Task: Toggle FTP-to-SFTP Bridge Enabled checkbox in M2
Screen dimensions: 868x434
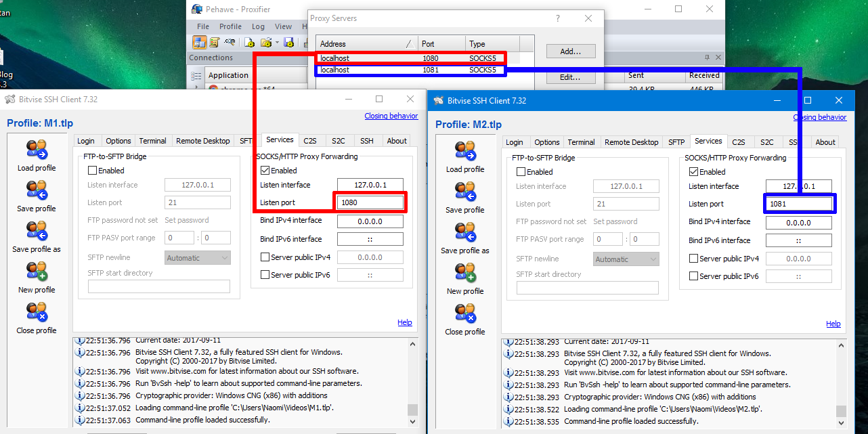Action: tap(521, 172)
